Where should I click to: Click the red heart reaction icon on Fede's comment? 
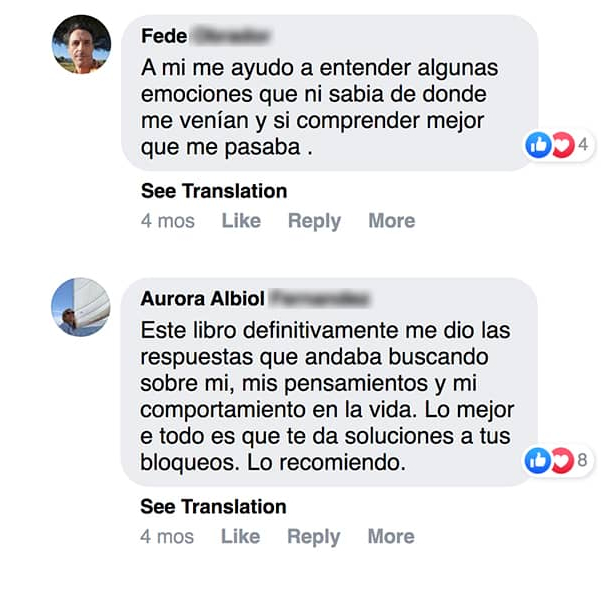coord(561,146)
